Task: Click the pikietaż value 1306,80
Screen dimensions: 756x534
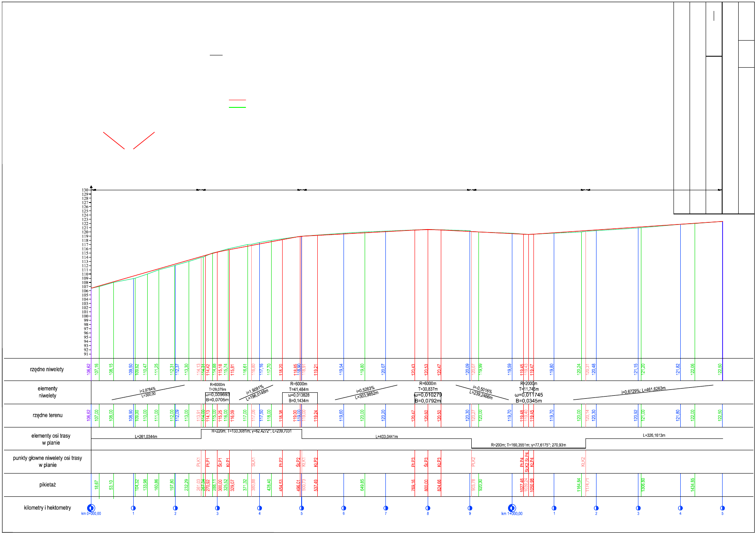Action: click(x=643, y=485)
